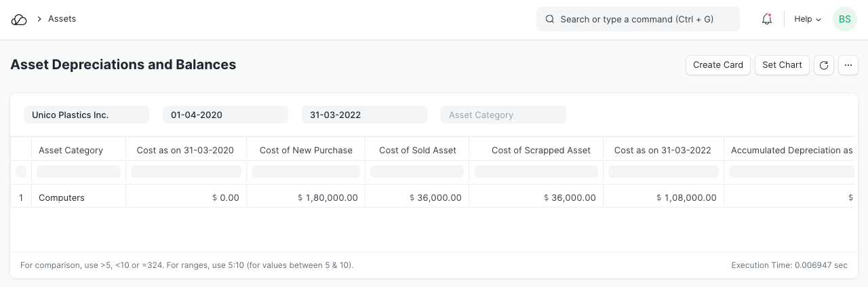
Task: Toggle the select-all rows checkbox
Action: [x=21, y=172]
